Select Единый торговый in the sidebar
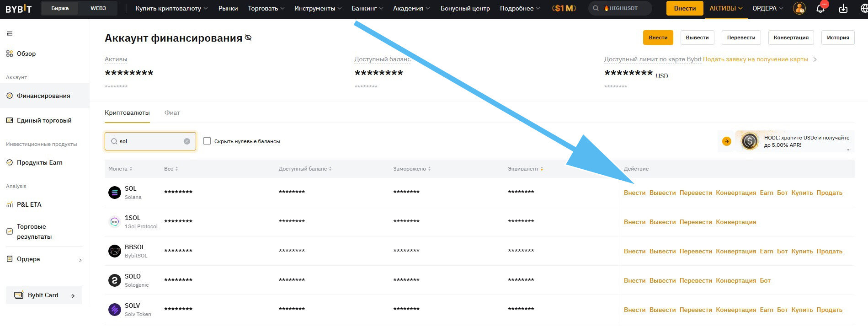The height and width of the screenshot is (327, 868). click(44, 120)
